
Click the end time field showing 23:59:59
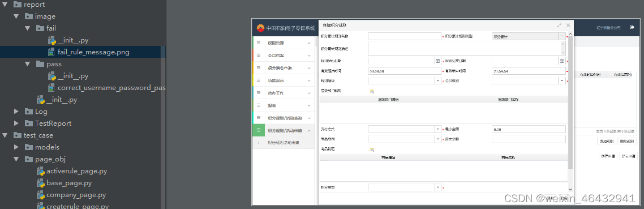pyautogui.click(x=529, y=71)
